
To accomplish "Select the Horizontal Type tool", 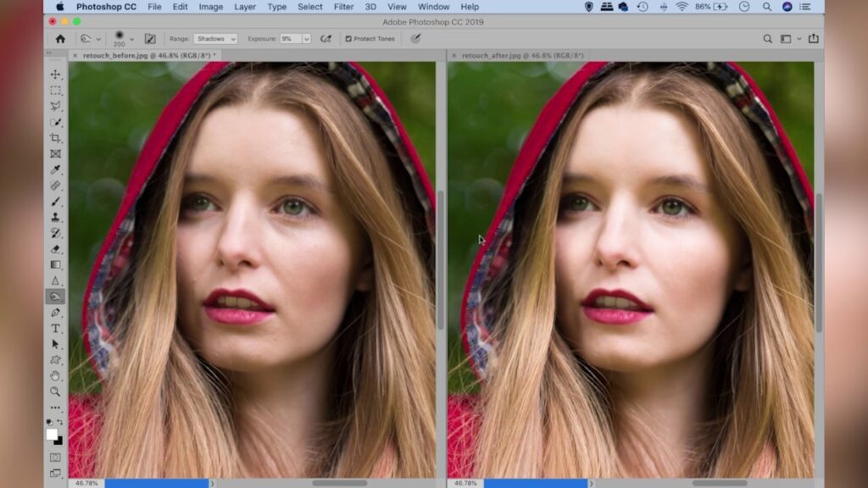I will point(55,328).
